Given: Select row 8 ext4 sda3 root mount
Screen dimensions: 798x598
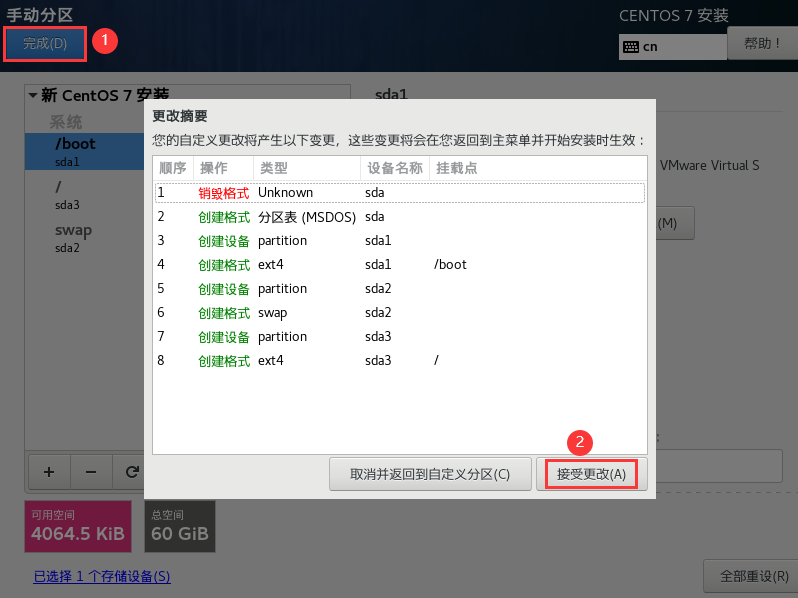Looking at the screenshot, I should pyautogui.click(x=400, y=360).
